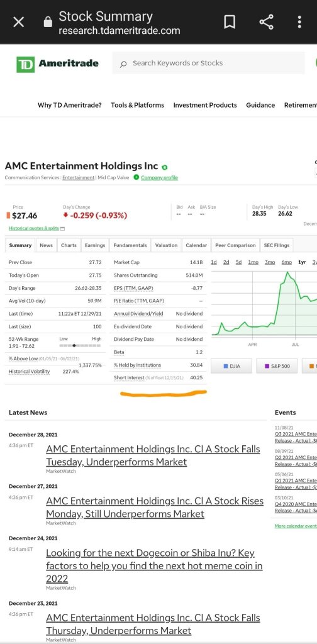
Task: Click the Short Interest label
Action: click(x=130, y=377)
